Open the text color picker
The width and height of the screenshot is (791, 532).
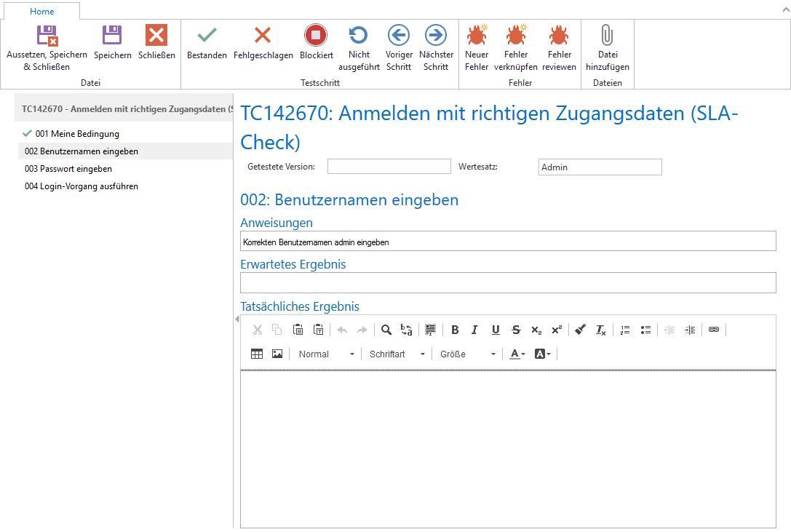(517, 354)
